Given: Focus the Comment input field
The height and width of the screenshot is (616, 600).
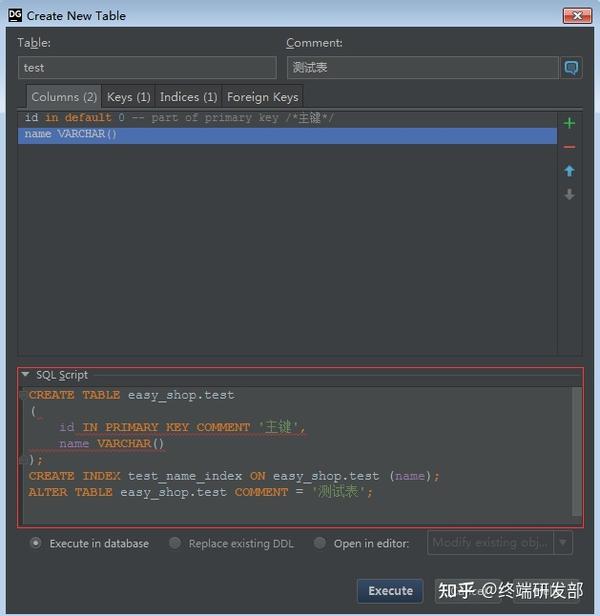Looking at the screenshot, I should (422, 68).
